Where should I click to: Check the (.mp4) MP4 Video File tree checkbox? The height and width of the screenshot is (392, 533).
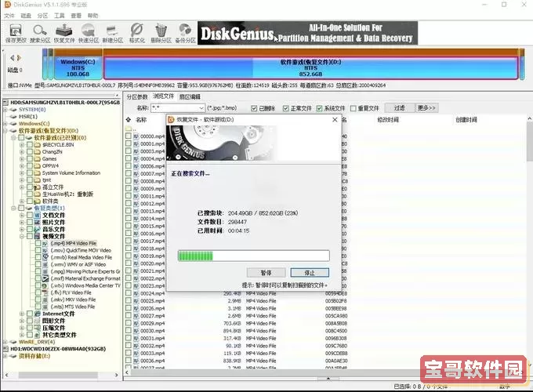tap(38, 243)
